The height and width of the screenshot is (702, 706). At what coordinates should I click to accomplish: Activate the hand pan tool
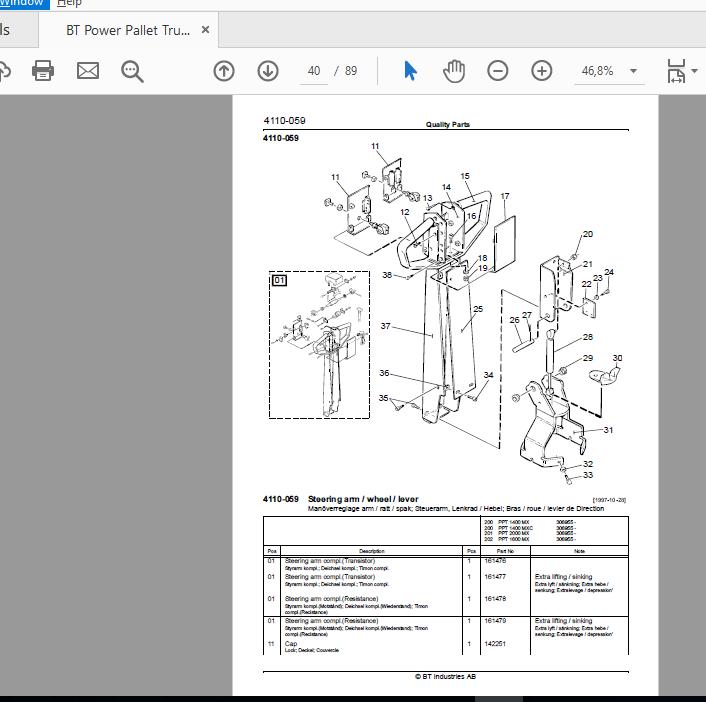[x=454, y=71]
